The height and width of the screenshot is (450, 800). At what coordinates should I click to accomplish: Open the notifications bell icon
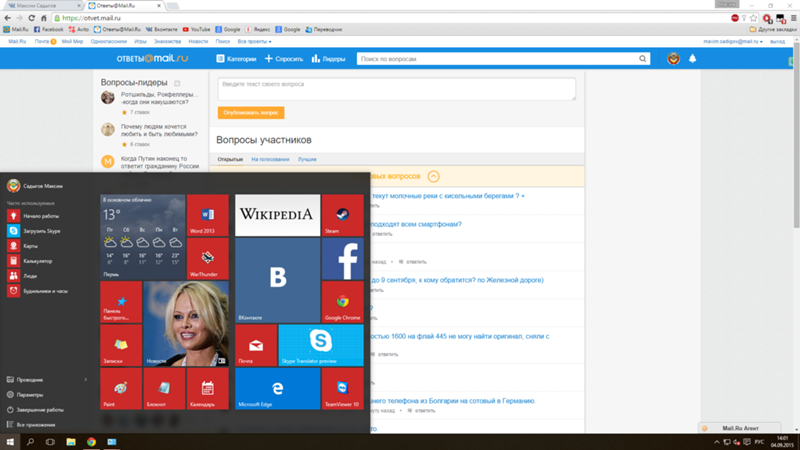tap(692, 59)
